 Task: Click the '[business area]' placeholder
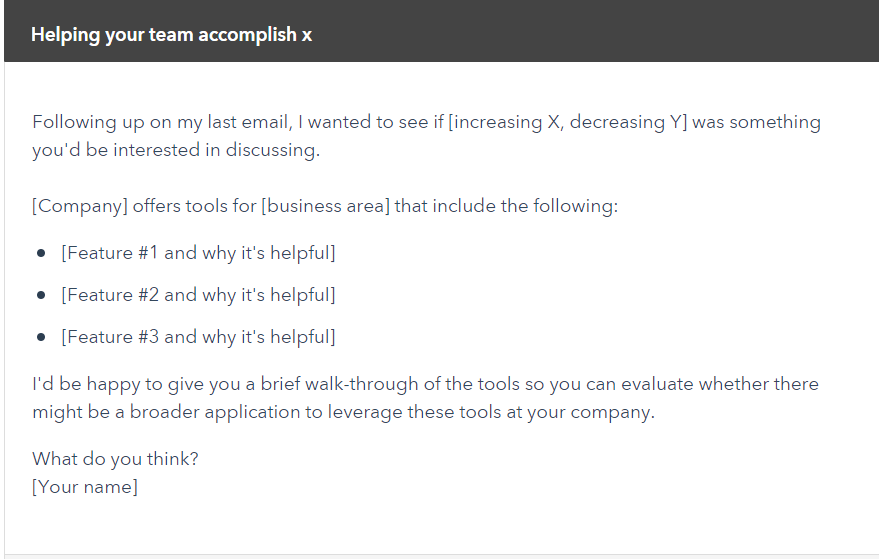tap(325, 206)
